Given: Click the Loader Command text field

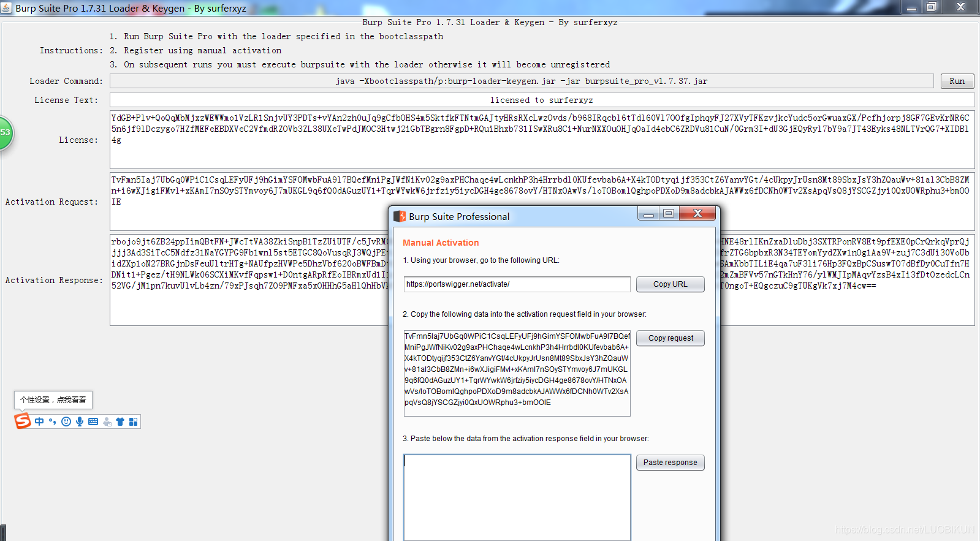Looking at the screenshot, I should tap(522, 81).
